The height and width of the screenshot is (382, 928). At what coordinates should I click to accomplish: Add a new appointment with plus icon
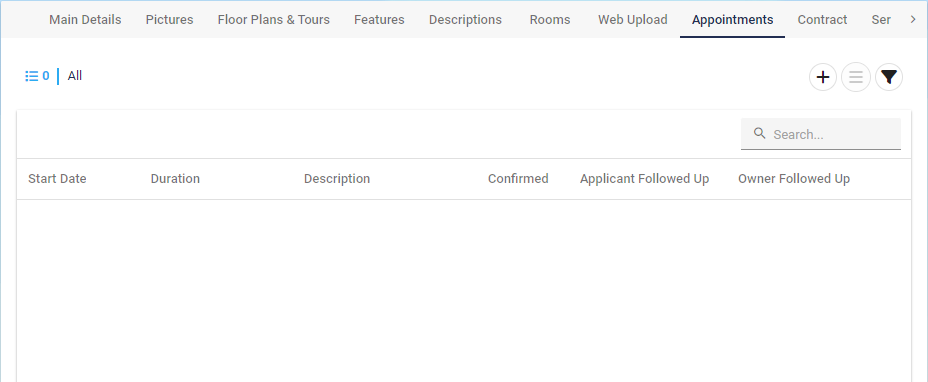click(x=823, y=77)
